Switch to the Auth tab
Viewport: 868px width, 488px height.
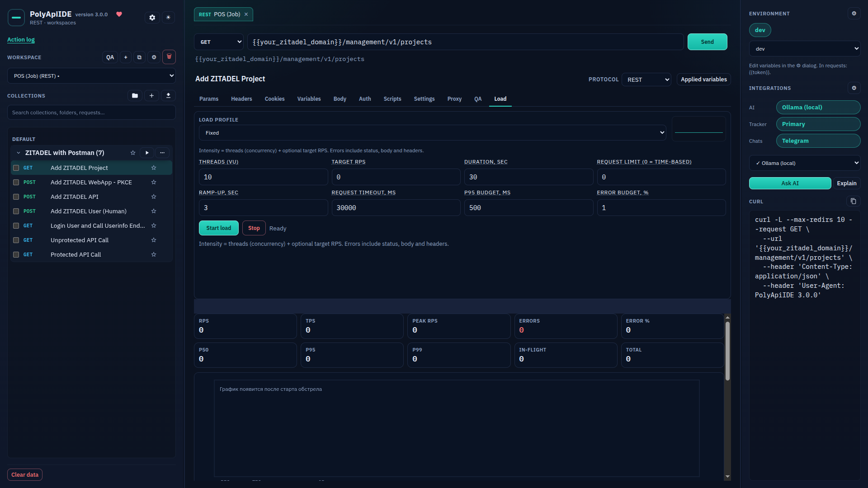(x=365, y=99)
